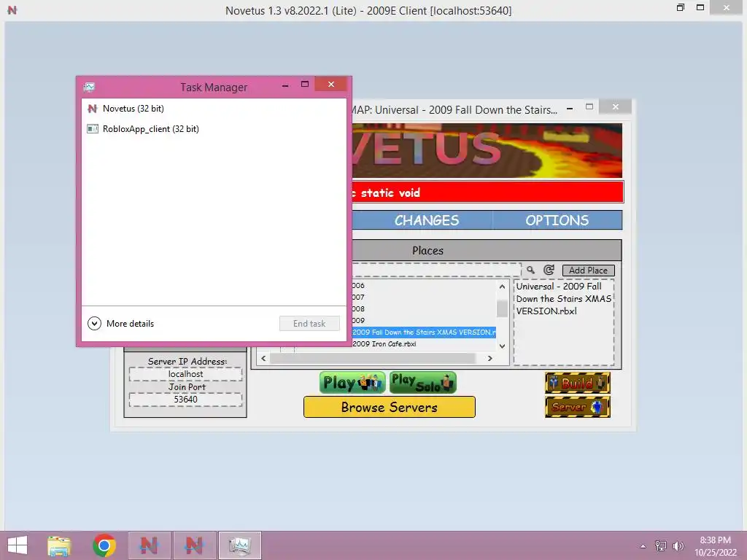This screenshot has width=747, height=560.
Task: Open Google Chrome from taskbar
Action: point(104,545)
